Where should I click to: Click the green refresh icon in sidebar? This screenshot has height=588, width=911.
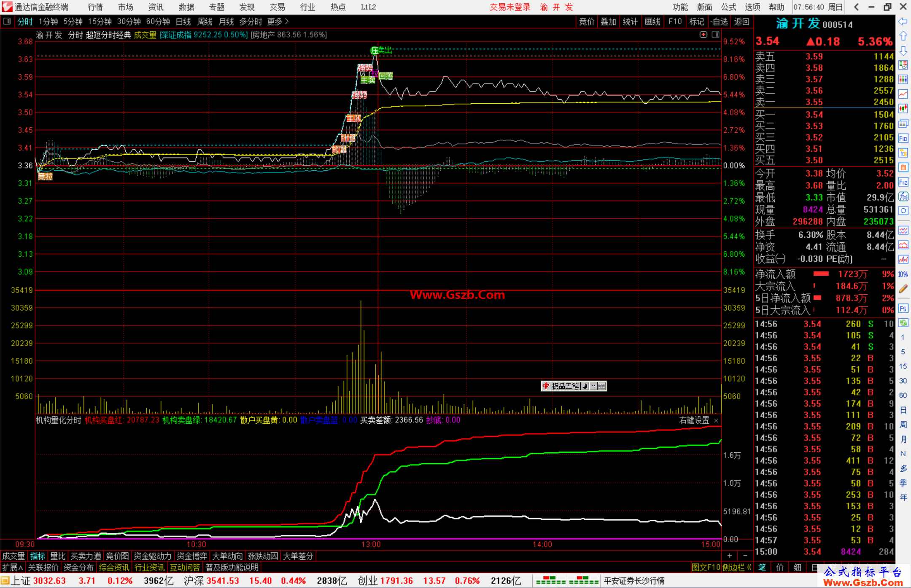point(903,323)
